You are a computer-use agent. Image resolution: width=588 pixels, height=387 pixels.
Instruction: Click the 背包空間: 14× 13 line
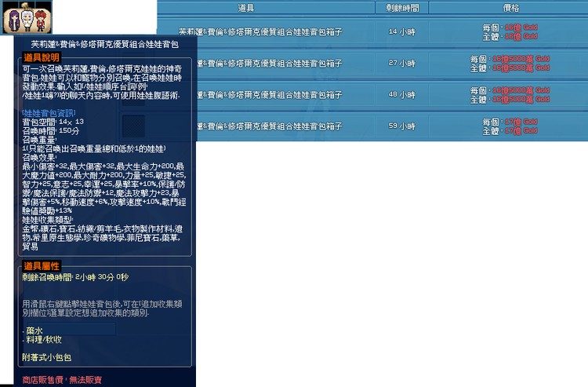53,122
